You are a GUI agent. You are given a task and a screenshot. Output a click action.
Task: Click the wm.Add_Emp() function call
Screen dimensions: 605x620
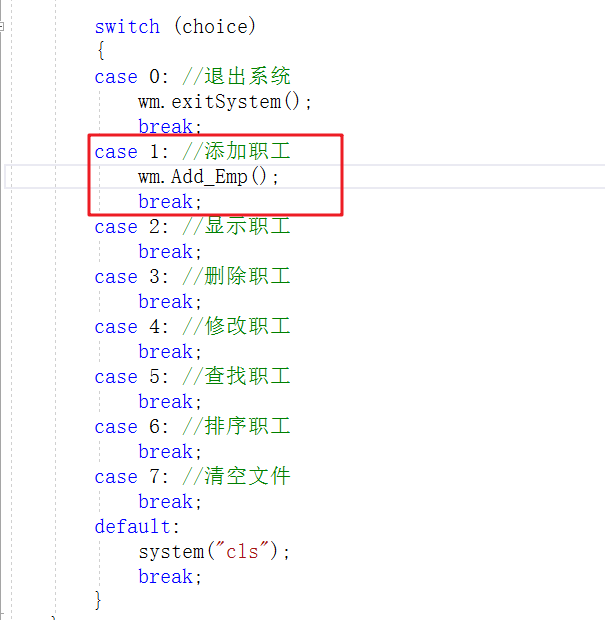point(209,177)
